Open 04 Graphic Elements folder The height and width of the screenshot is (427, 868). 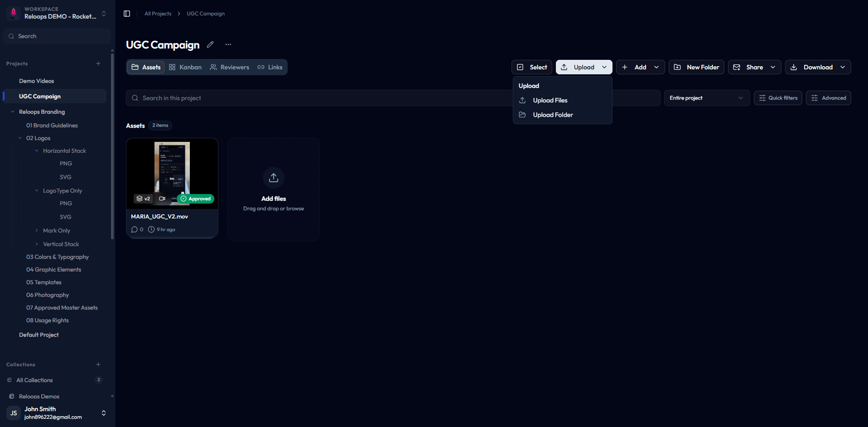coord(54,269)
